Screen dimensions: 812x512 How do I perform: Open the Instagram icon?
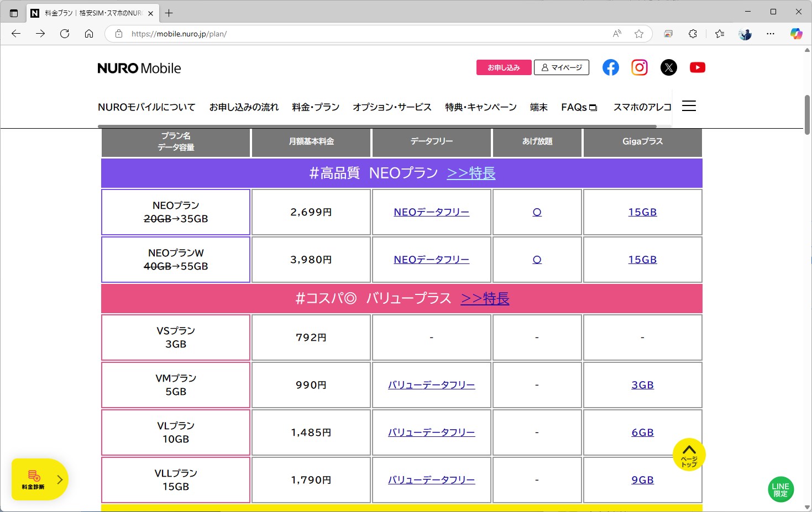tap(639, 67)
